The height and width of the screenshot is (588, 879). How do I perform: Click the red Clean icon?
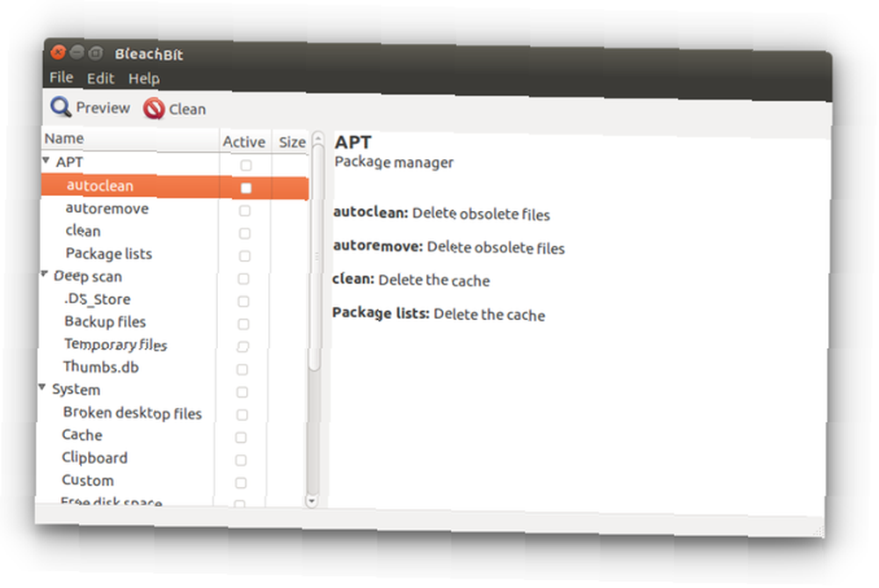coord(154,108)
